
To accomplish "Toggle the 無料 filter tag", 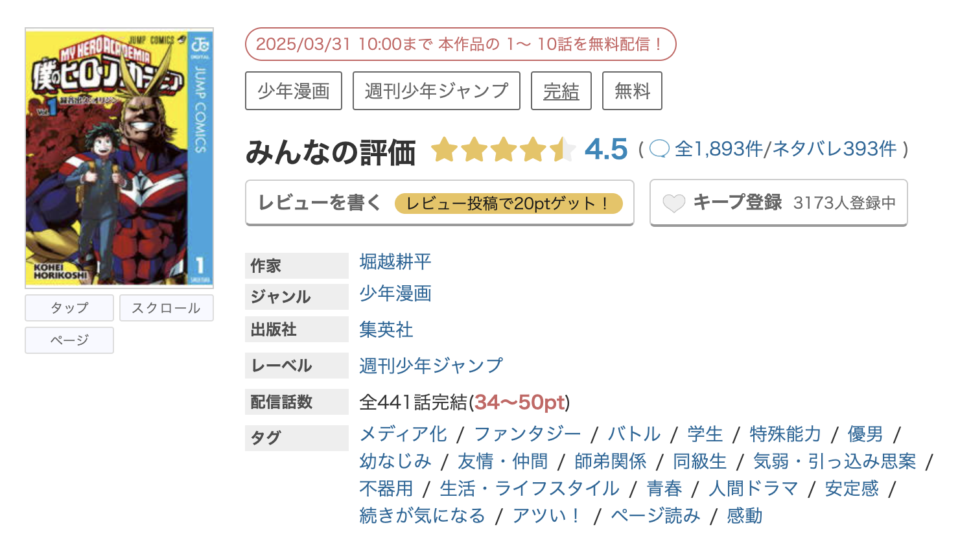I will pos(632,91).
